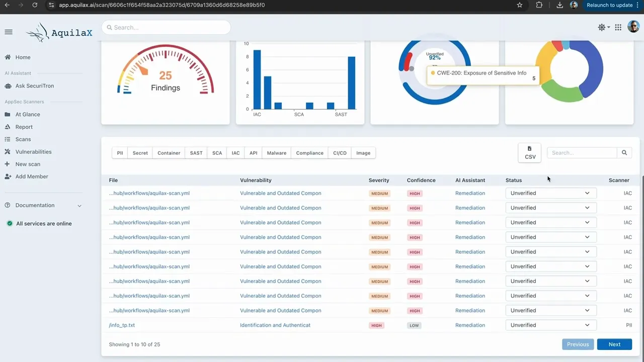This screenshot has height=362, width=644.
Task: Filter by SAST scanner tab
Action: [x=196, y=153]
